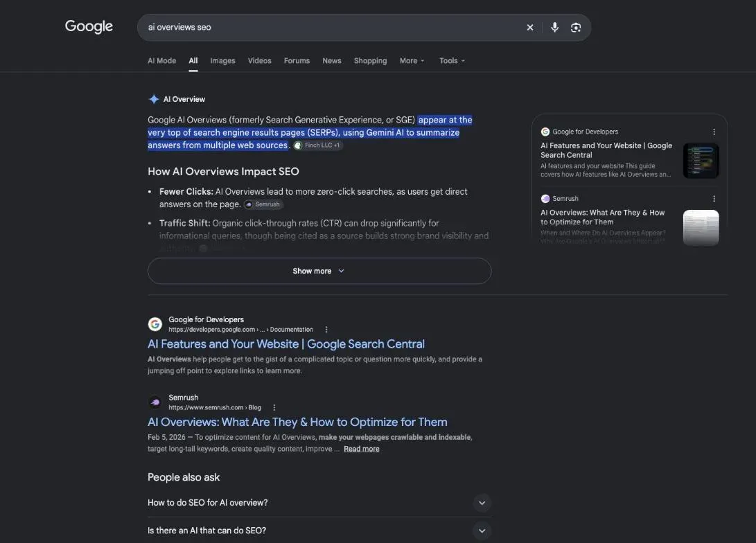
Task: Open options menu for Google for Developers sidebar card
Action: click(714, 132)
